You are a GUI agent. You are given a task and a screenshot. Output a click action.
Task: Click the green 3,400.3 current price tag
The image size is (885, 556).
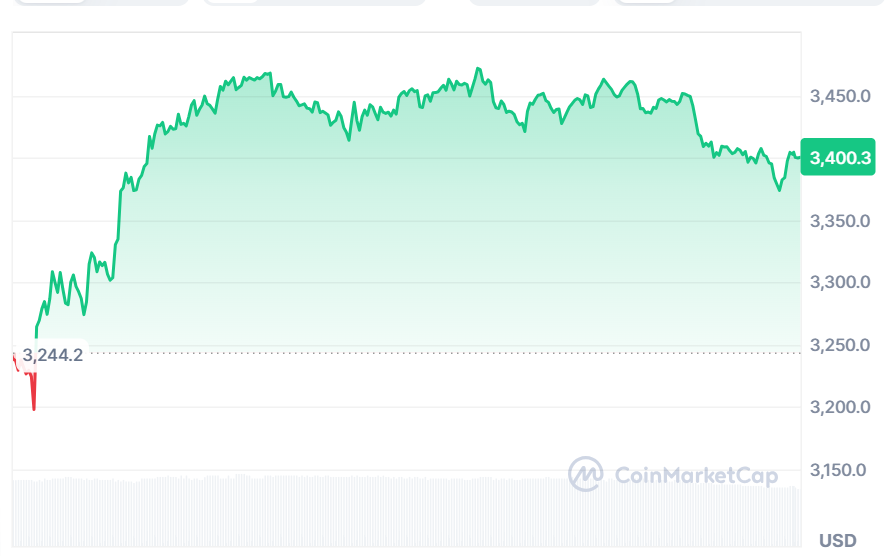(841, 158)
